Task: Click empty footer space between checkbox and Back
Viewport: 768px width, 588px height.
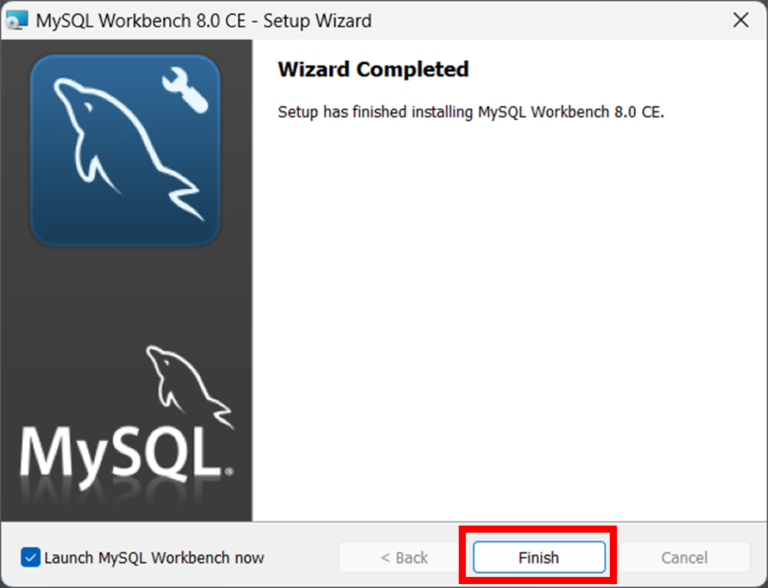Action: click(302, 557)
